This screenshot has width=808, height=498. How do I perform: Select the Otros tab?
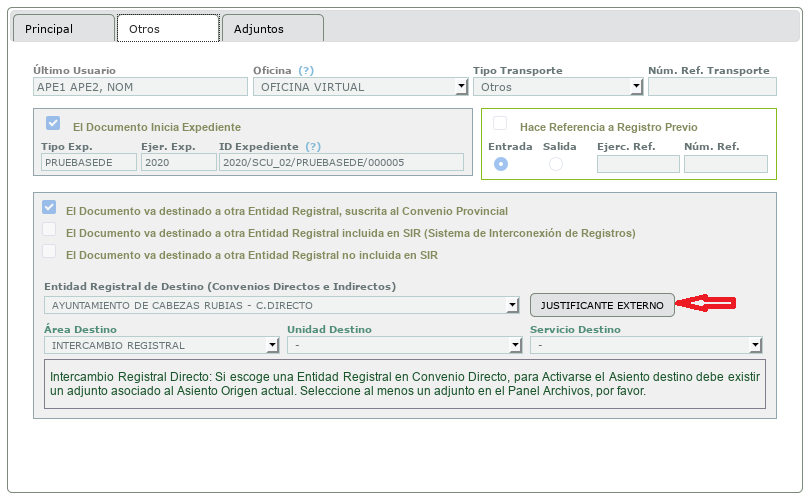click(x=168, y=28)
